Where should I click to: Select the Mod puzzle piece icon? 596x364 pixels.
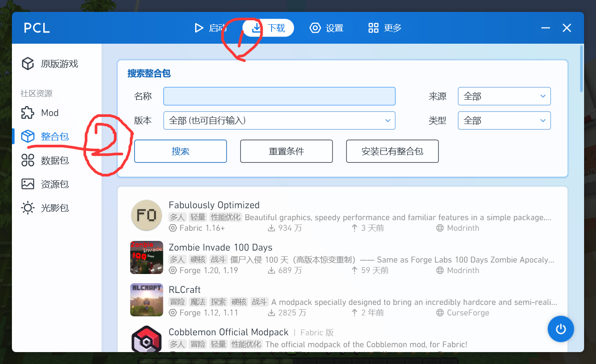(x=28, y=113)
